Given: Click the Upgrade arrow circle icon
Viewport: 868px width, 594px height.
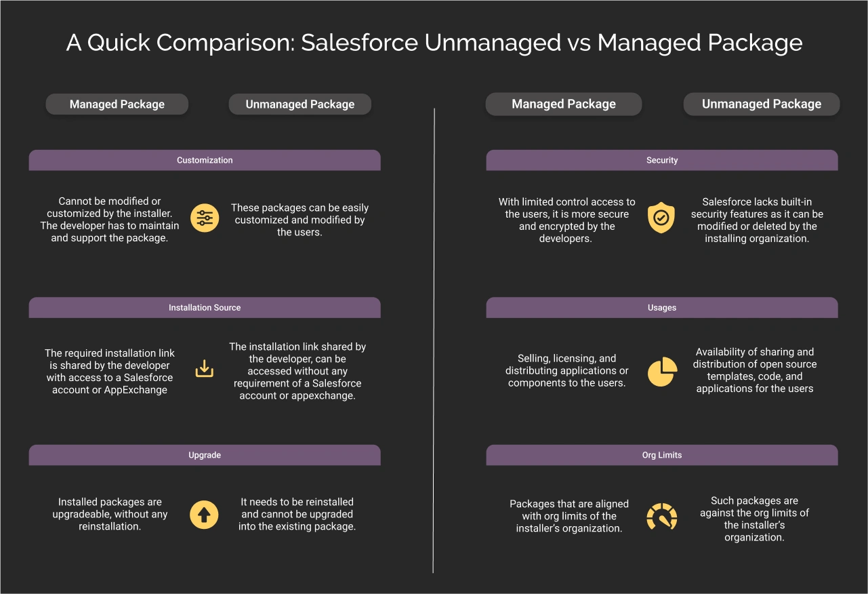Looking at the screenshot, I should 204,515.
